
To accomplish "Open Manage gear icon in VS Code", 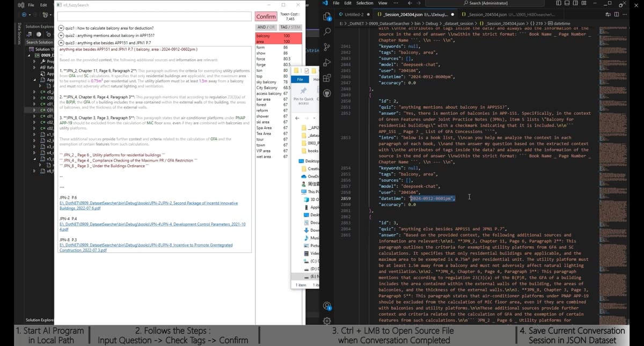I will click(x=327, y=322).
